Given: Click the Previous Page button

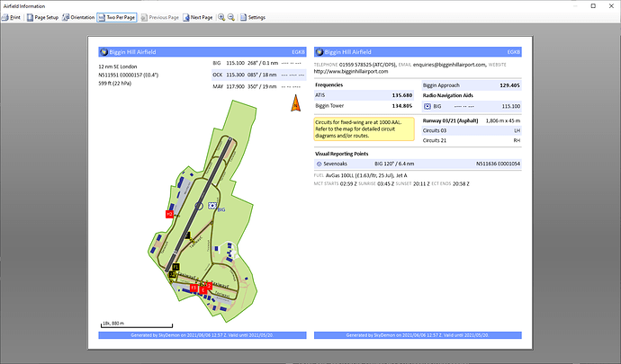Looking at the screenshot, I should 160,17.
